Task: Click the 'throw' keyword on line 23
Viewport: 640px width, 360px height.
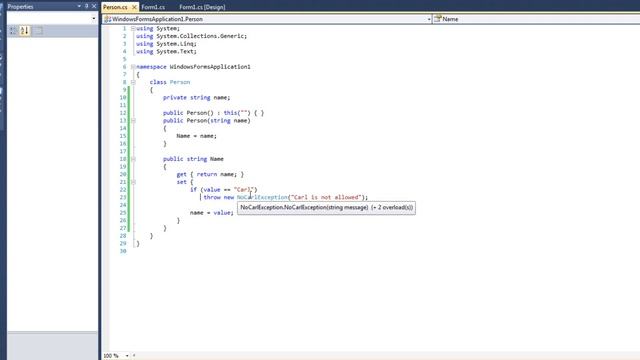Action: click(212, 197)
